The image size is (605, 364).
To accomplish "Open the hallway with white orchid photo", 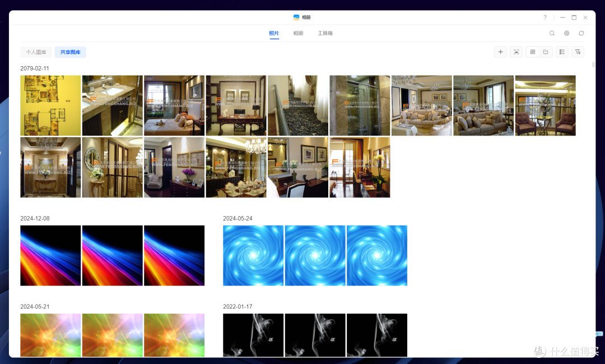I will click(360, 167).
